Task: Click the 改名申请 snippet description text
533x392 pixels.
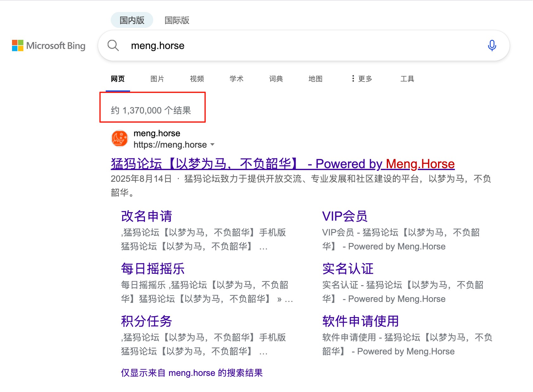Action: click(x=204, y=239)
